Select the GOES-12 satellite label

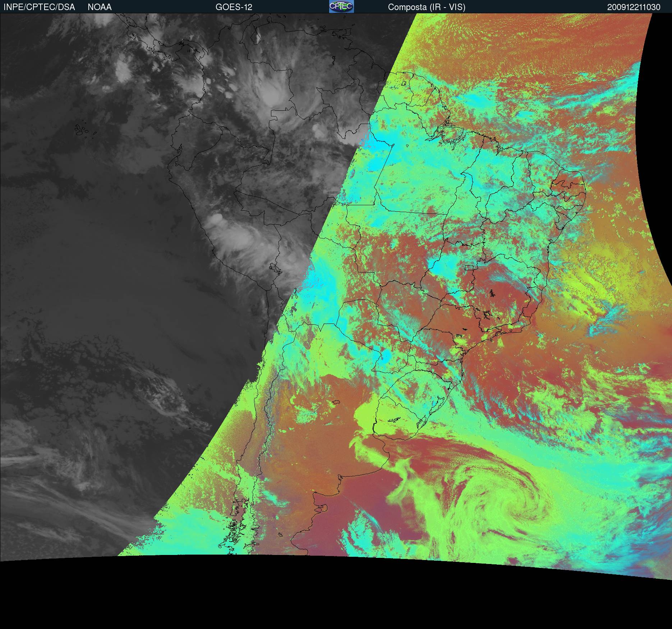[234, 7]
